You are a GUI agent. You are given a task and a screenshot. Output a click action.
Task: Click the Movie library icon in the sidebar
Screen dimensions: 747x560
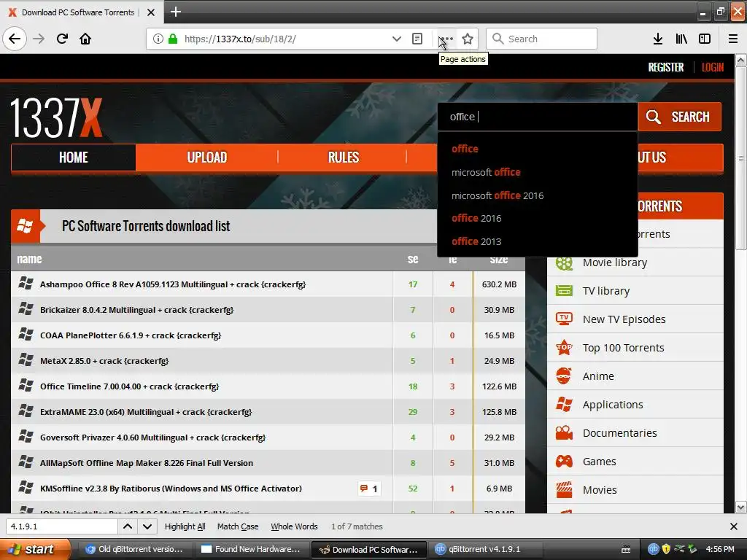pos(564,262)
